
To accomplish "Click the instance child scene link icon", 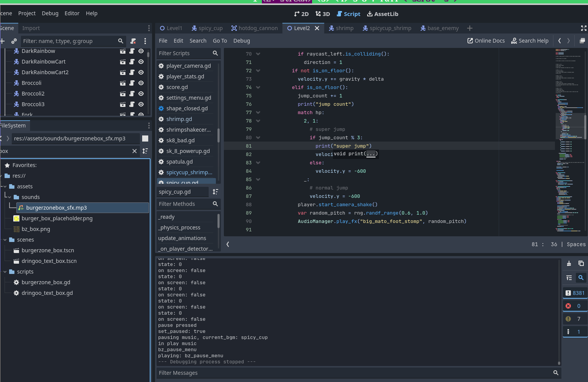I will click(x=14, y=41).
